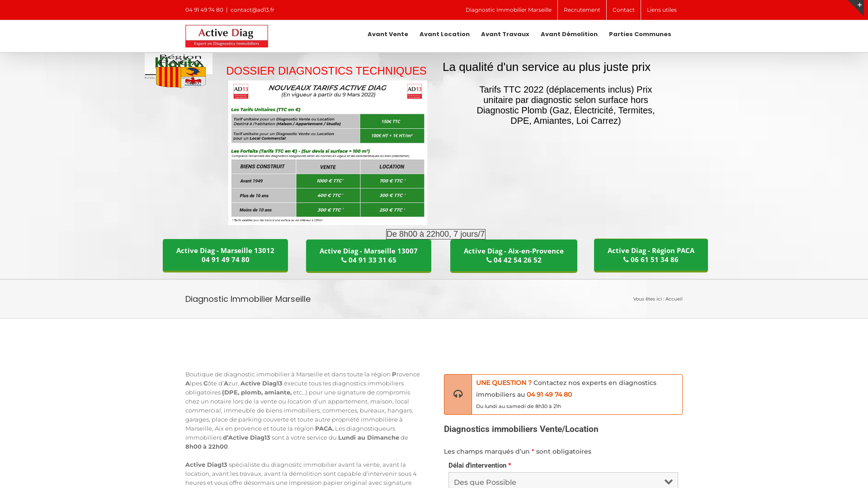868x488 pixels.
Task: Open the Avant Location menu
Action: (444, 34)
